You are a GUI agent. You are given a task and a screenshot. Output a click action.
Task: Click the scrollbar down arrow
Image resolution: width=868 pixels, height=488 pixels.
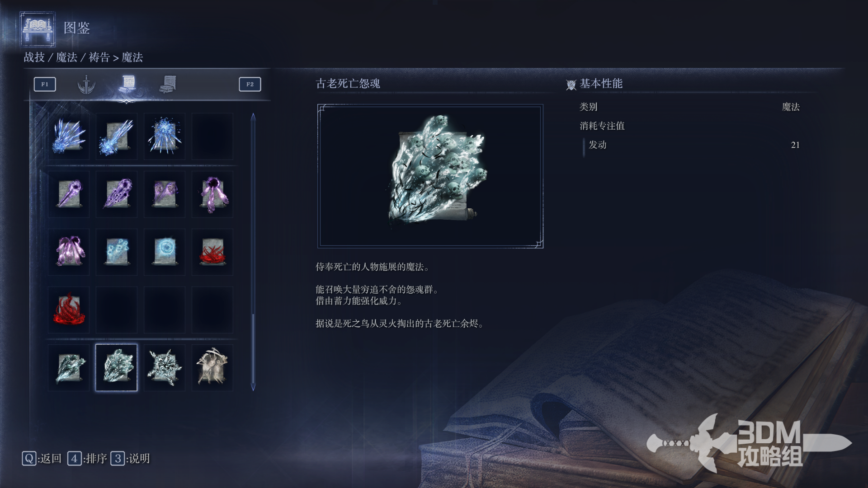coord(253,387)
